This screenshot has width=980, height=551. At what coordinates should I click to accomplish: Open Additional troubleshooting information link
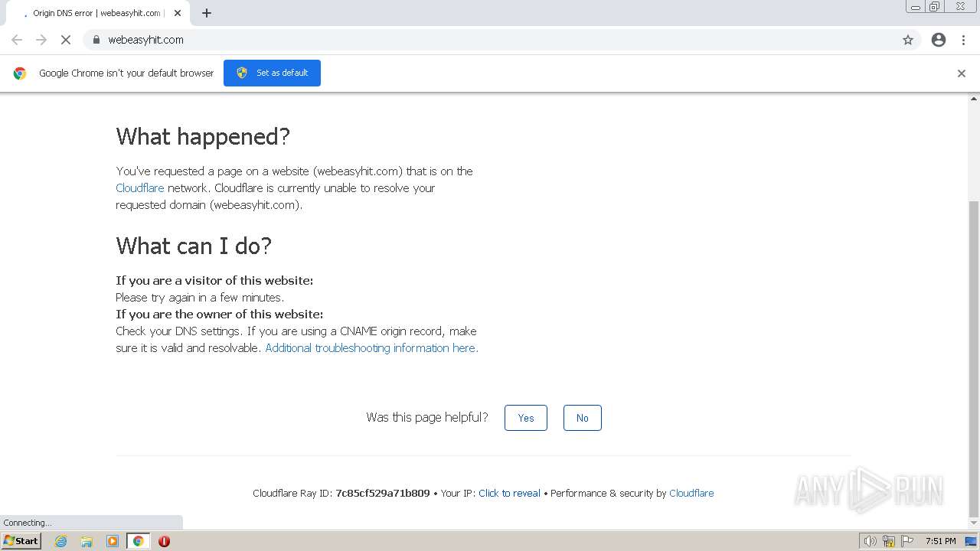pyautogui.click(x=371, y=347)
